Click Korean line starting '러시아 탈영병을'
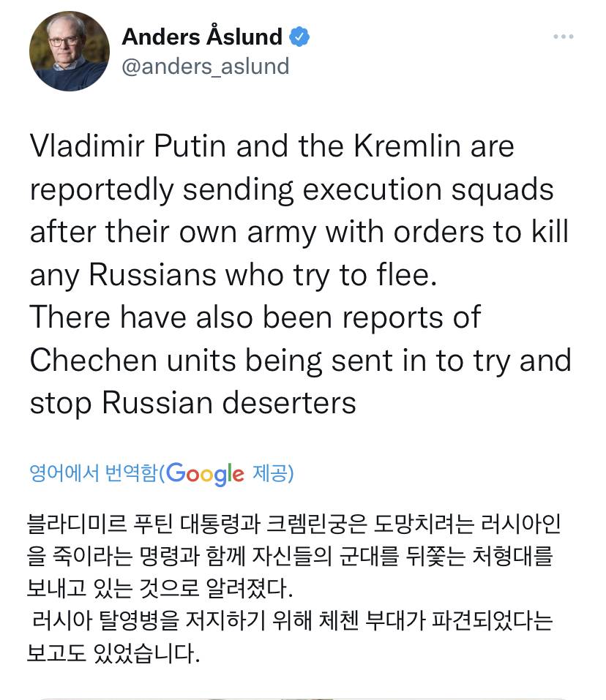Screen dimensions: 606x700 pos(293,621)
